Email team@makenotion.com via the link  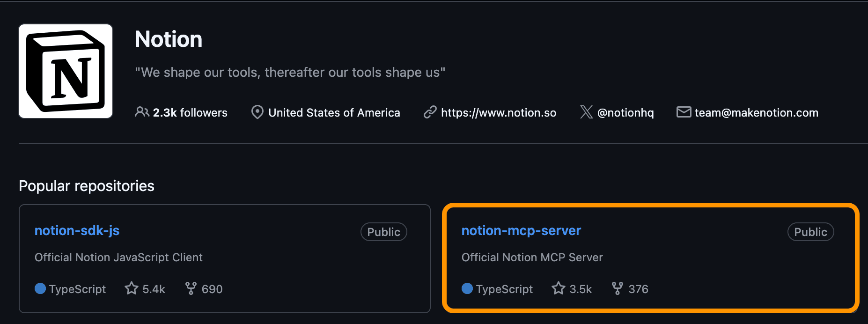pyautogui.click(x=756, y=113)
